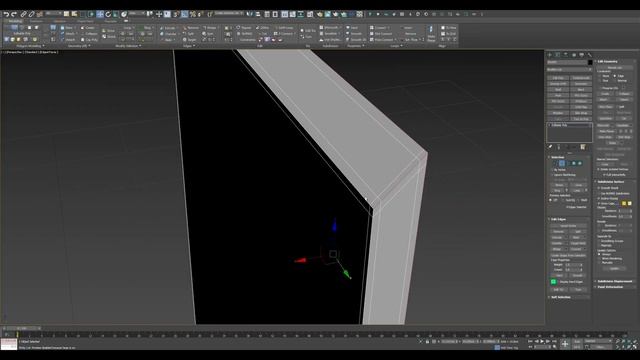Switch to Polygon sub-object level
The height and width of the screenshot is (360, 640).
574,163
